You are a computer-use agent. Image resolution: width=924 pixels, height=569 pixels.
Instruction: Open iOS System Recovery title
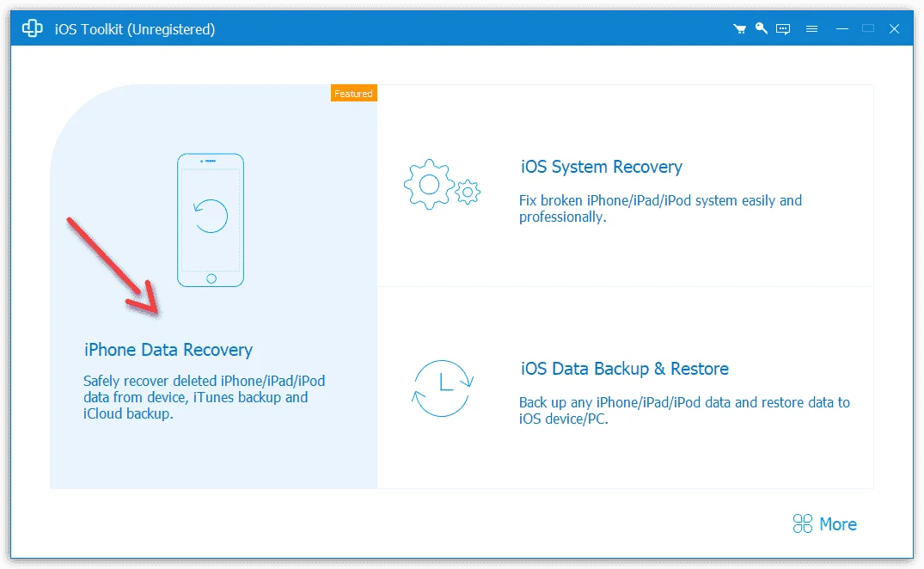pos(601,167)
